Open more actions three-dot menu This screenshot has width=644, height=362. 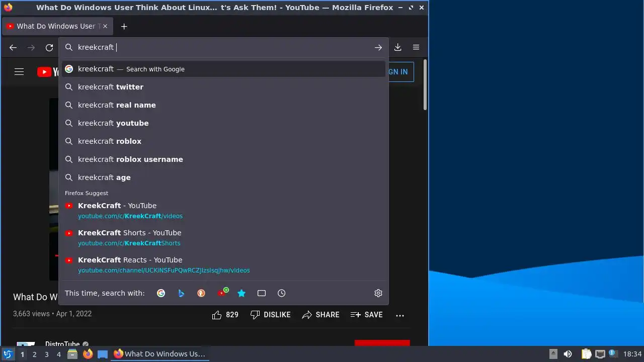pyautogui.click(x=400, y=315)
